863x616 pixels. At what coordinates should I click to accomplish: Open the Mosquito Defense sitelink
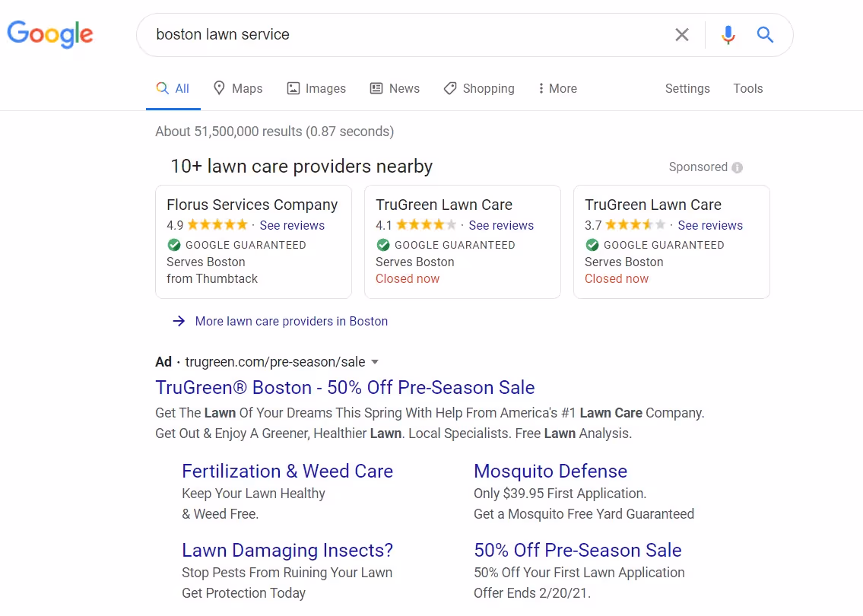[550, 472]
